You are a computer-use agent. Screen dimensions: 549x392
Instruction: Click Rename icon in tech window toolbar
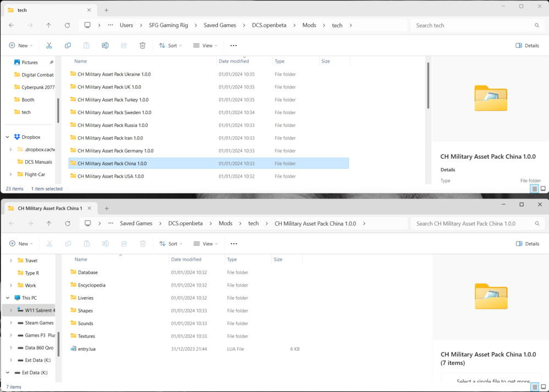tap(105, 46)
